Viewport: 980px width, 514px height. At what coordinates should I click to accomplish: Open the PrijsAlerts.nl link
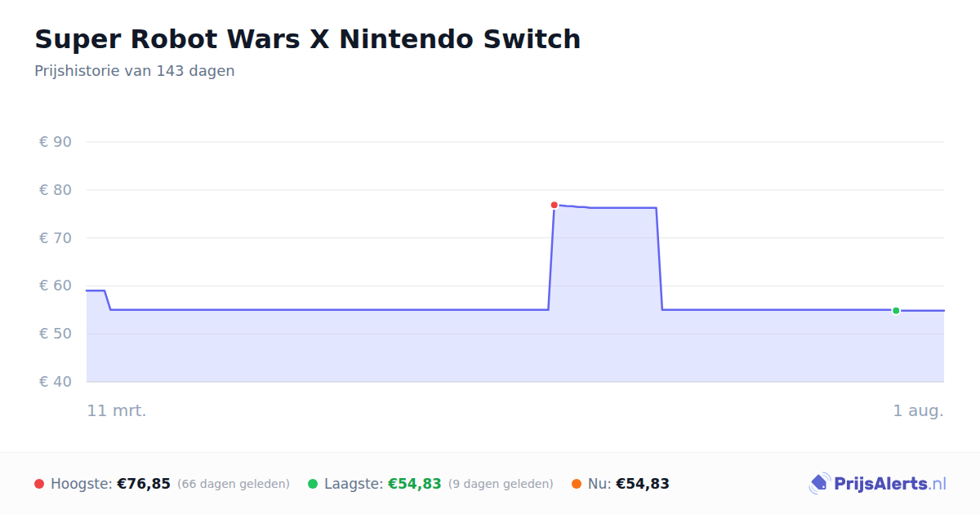[x=878, y=484]
